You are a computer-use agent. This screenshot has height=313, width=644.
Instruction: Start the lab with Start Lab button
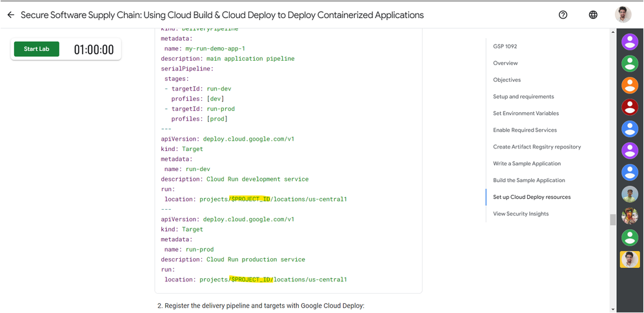37,49
